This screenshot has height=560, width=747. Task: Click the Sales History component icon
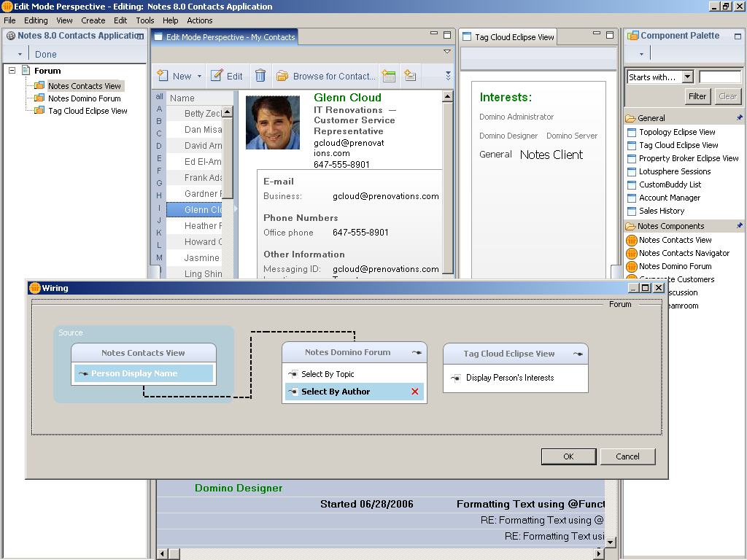coord(632,211)
